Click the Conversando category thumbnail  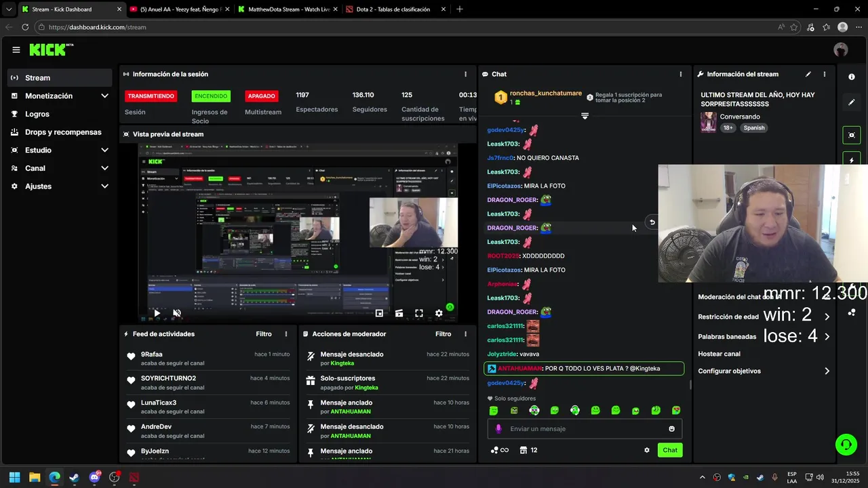click(x=709, y=123)
